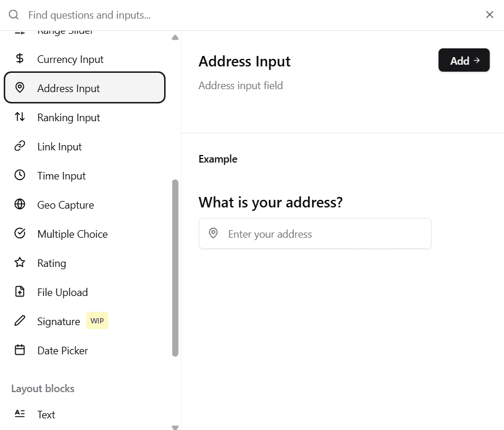Add the Address Input to the form

click(x=464, y=60)
